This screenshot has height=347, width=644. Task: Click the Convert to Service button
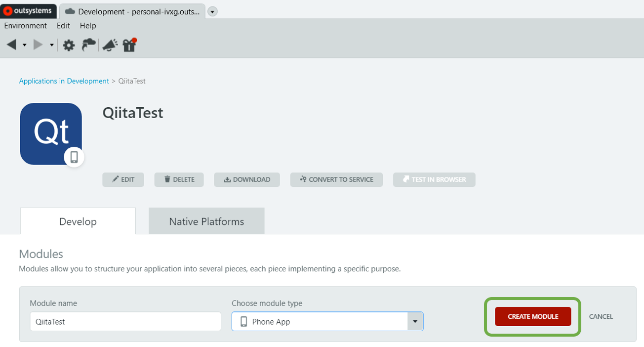coord(336,179)
